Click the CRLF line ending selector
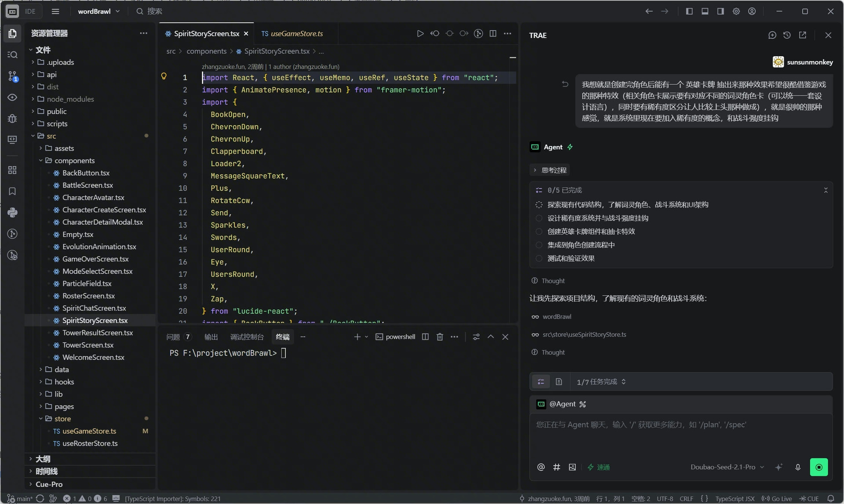 click(686, 499)
